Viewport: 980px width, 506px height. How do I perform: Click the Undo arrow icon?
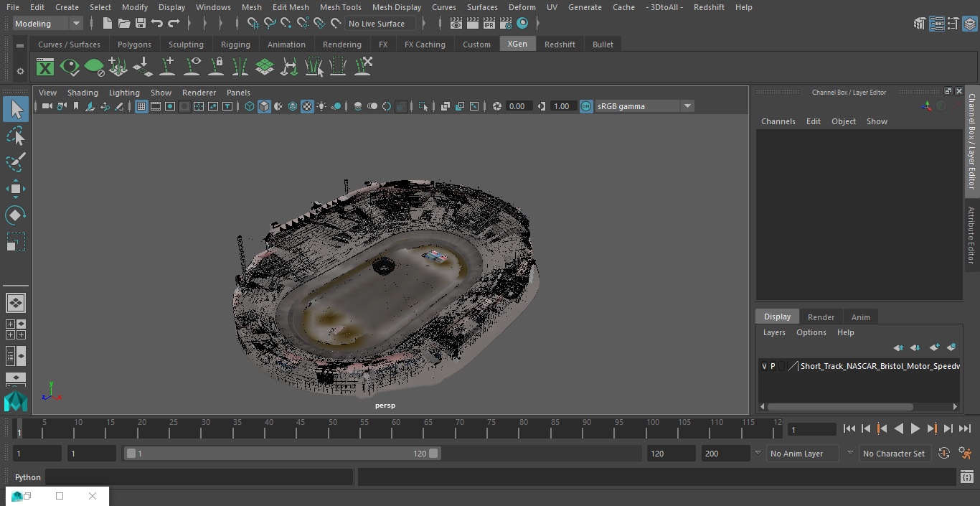[157, 24]
